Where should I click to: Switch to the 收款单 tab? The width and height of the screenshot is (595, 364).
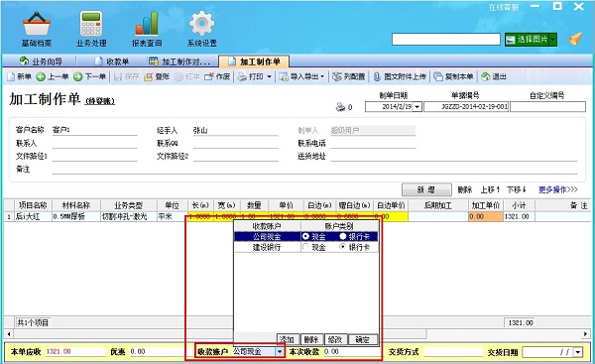(112, 61)
